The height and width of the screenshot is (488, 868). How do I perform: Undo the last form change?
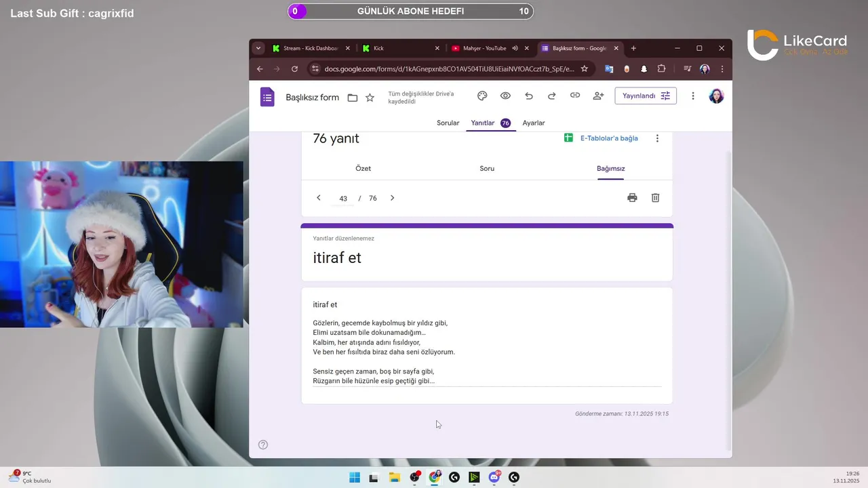click(529, 96)
